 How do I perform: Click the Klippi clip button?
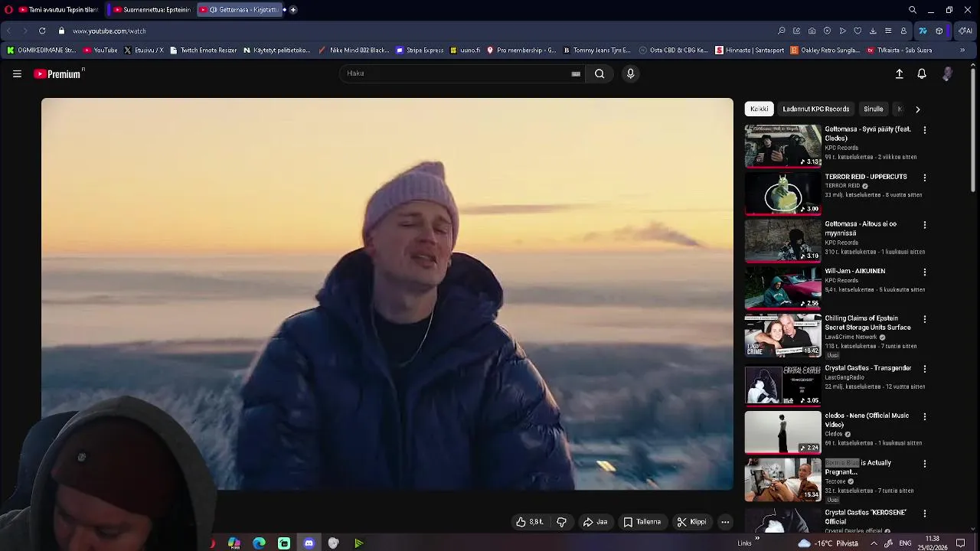[691, 522]
